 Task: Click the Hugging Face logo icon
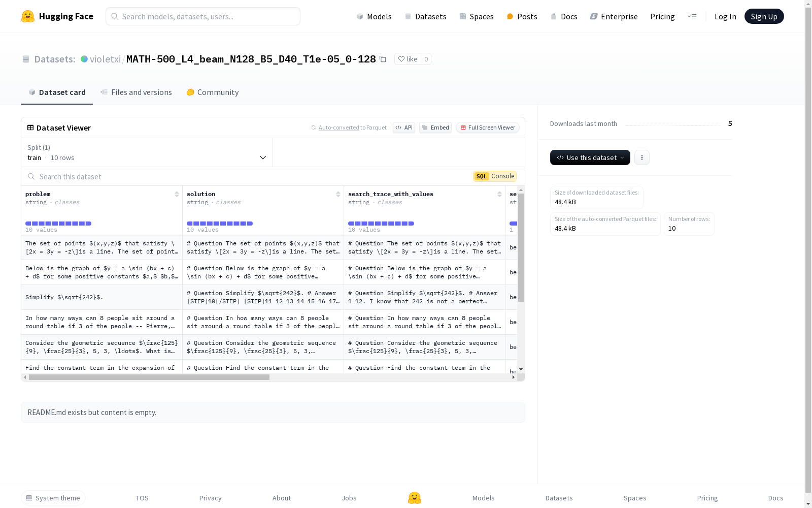click(x=28, y=16)
